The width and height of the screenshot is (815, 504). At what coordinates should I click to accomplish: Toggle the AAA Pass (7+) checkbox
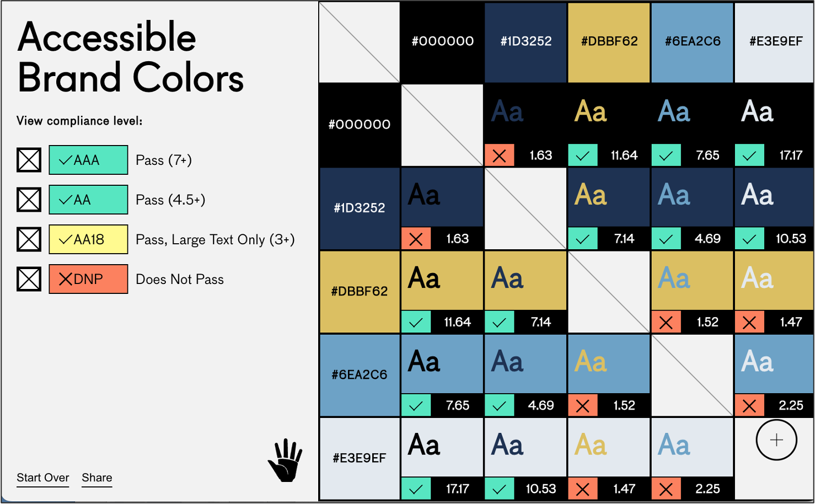(x=29, y=160)
